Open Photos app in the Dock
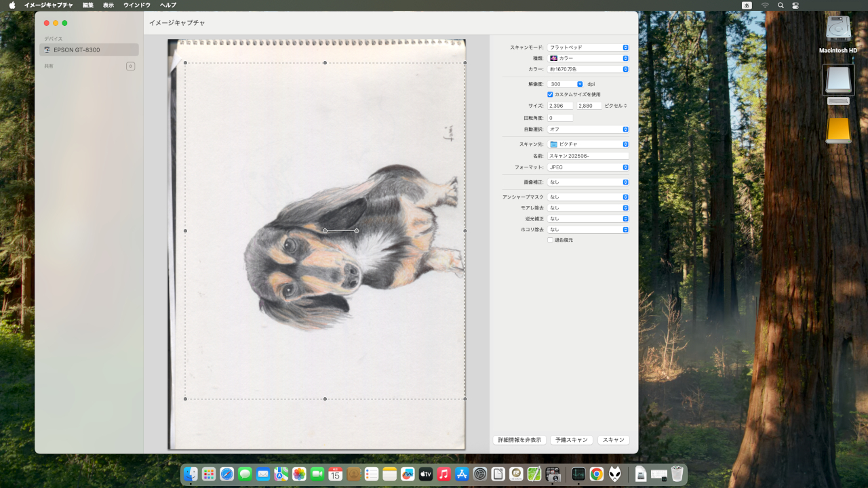 [x=299, y=474]
